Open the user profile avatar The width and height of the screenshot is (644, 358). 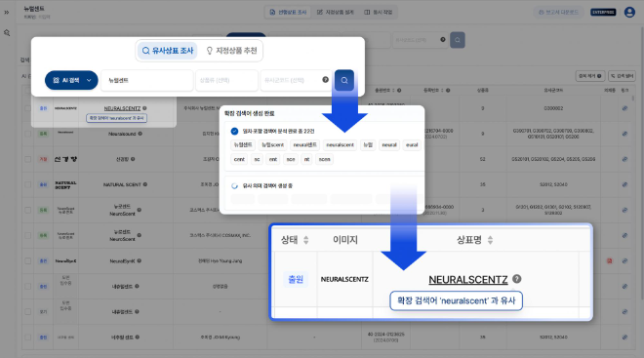[x=629, y=12]
